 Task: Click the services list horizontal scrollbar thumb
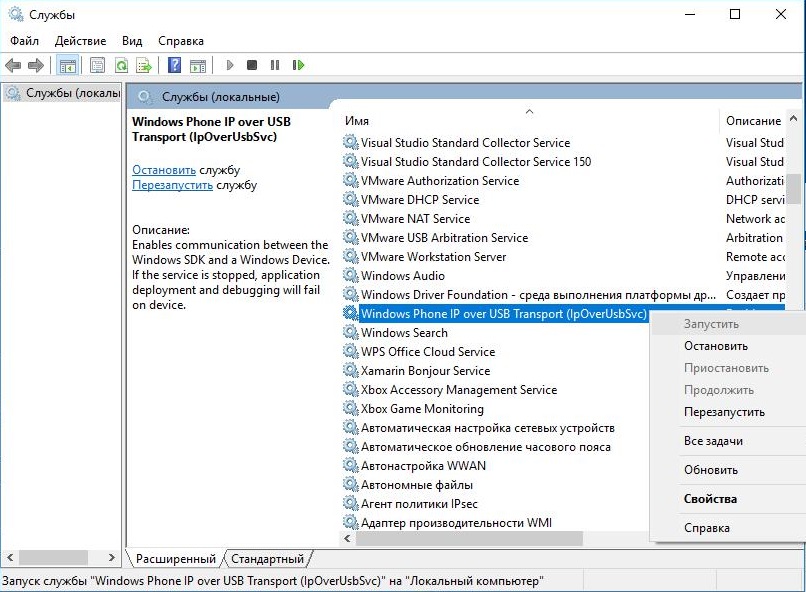click(x=469, y=539)
